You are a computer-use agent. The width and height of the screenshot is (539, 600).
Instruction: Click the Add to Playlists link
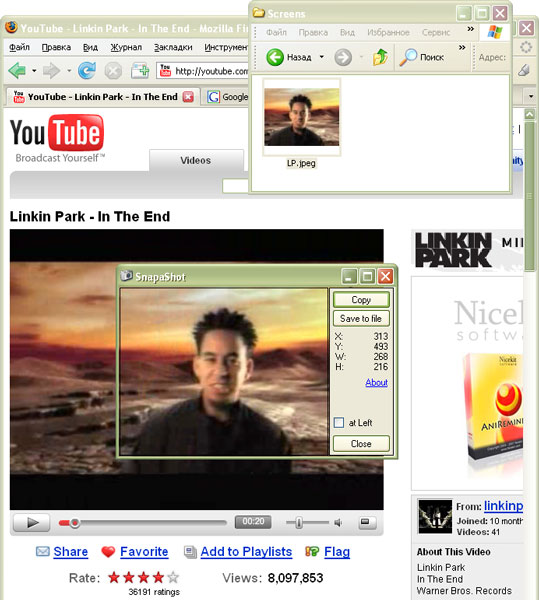[246, 551]
